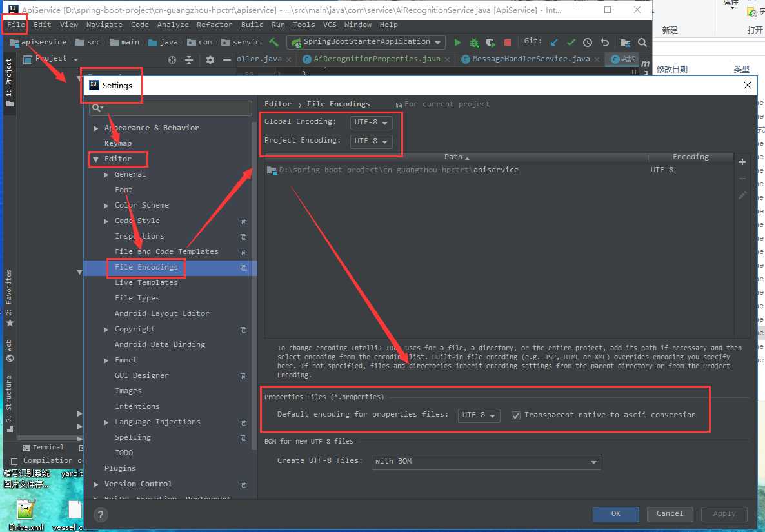Click the Search Everywhere magnifier icon
Screen dimensions: 765x532
tap(642, 43)
